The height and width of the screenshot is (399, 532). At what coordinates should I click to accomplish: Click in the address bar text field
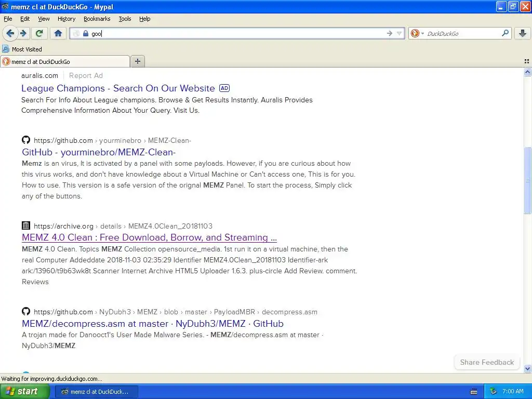pyautogui.click(x=237, y=33)
